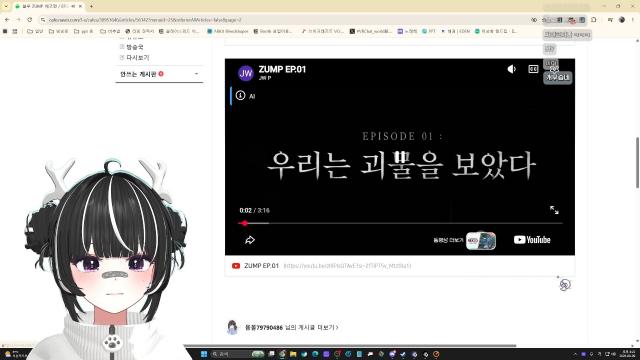Click the taskbar search box
Image resolution: width=640 pixels, height=360 pixels.
pos(237,354)
